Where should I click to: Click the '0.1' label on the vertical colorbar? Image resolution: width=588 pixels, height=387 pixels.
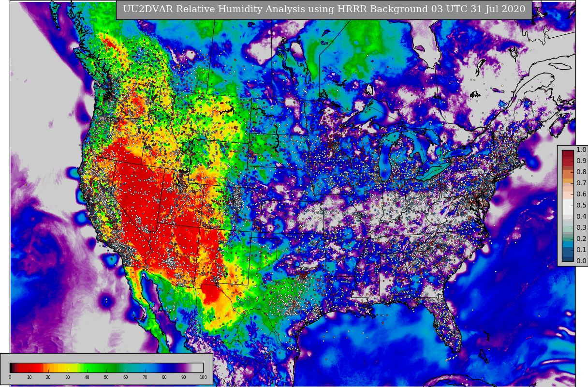click(582, 250)
